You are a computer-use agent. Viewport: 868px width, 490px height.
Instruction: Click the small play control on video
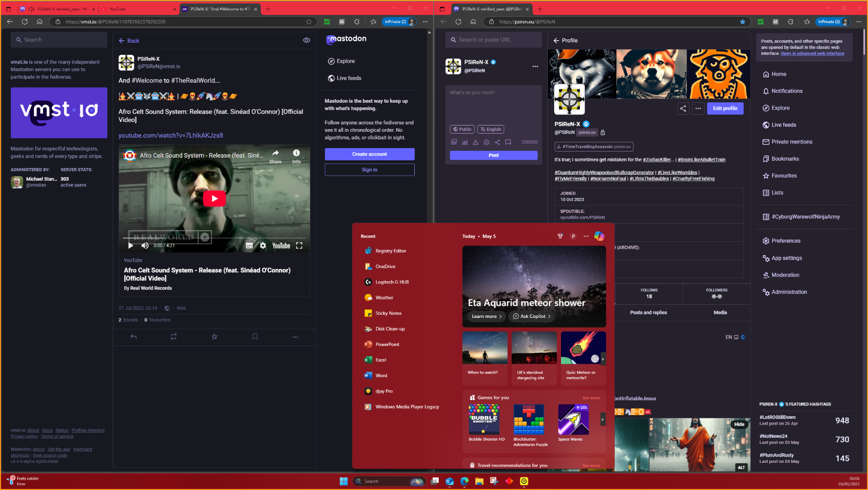click(x=130, y=245)
